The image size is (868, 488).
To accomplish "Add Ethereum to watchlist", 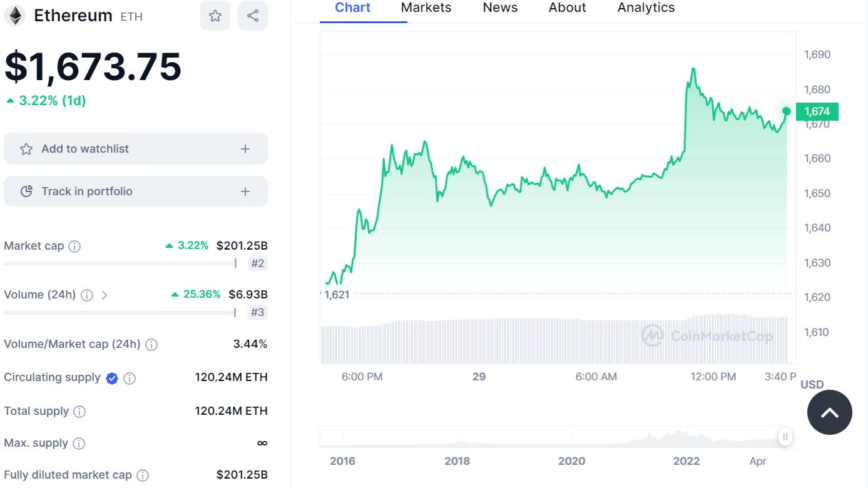I will click(136, 149).
